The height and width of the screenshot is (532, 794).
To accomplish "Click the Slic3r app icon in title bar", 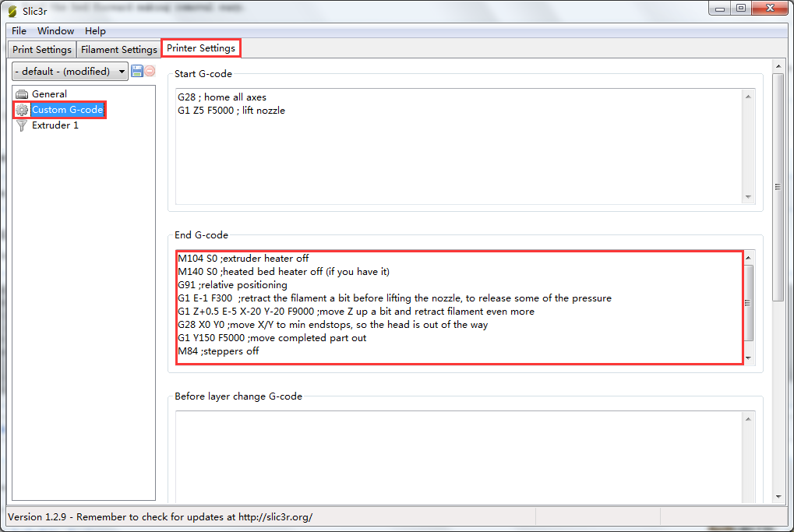I will click(12, 11).
